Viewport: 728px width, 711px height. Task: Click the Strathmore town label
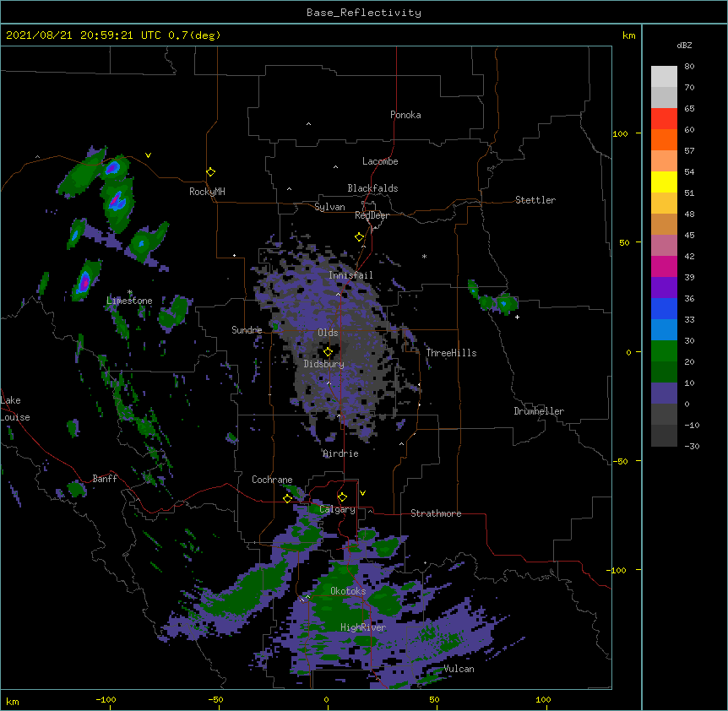pos(436,513)
